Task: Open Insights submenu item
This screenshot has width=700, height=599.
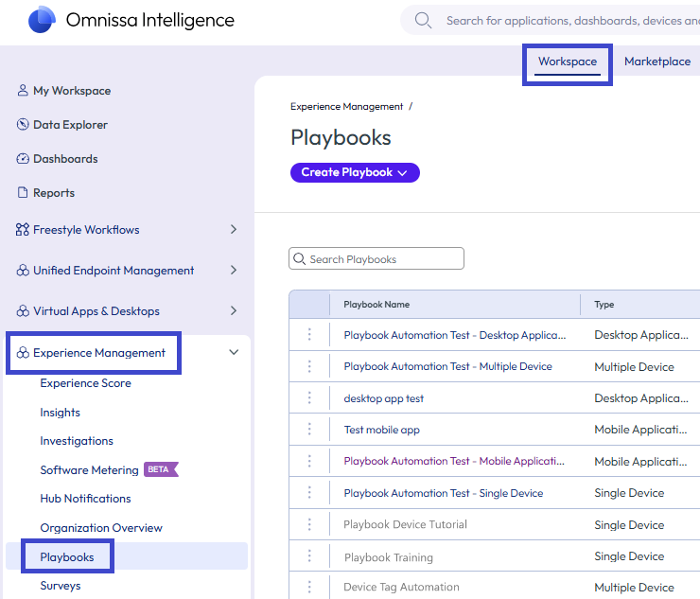Action: (60, 413)
